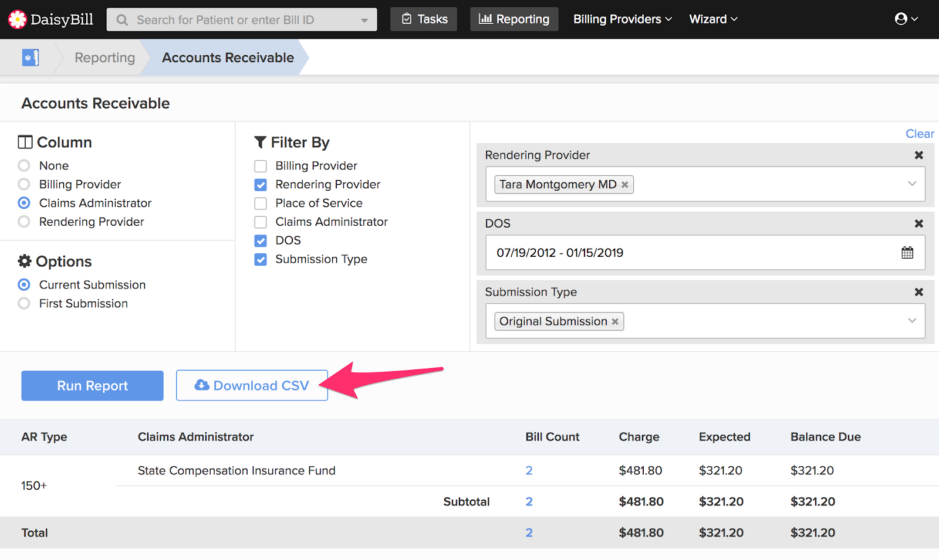Expand the Submission Type selection dropdown
Image resolution: width=939 pixels, height=560 pixels.
pos(912,321)
